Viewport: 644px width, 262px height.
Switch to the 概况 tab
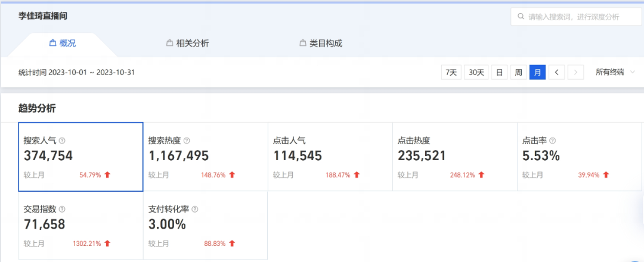click(63, 43)
